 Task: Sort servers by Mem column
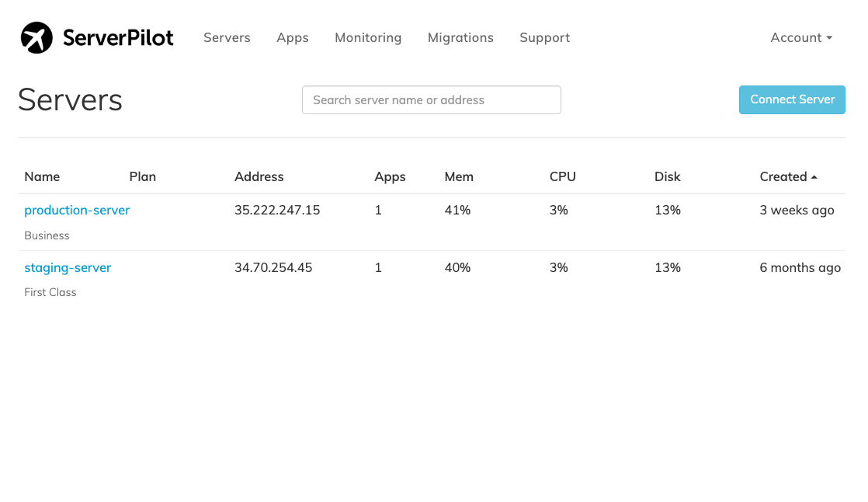[x=459, y=176]
